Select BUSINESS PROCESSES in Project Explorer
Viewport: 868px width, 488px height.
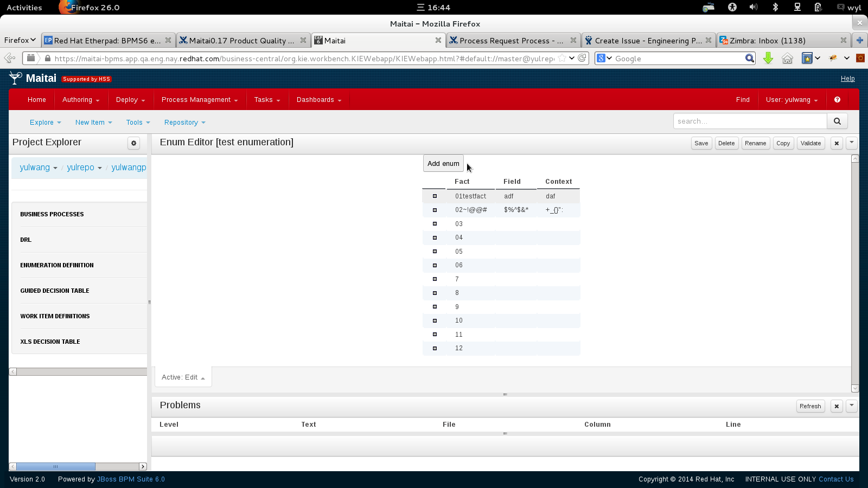pyautogui.click(x=52, y=214)
